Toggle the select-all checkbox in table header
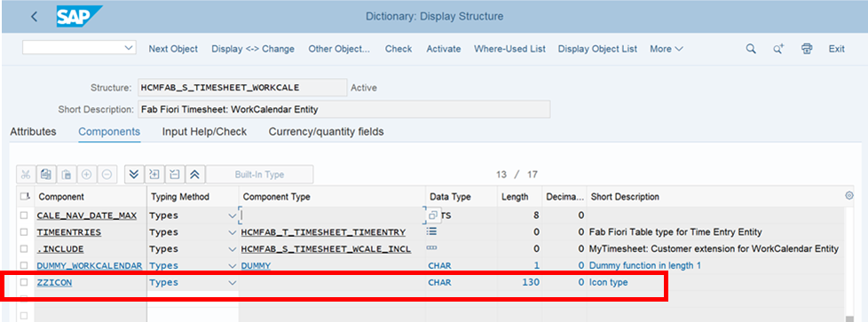 point(24,196)
